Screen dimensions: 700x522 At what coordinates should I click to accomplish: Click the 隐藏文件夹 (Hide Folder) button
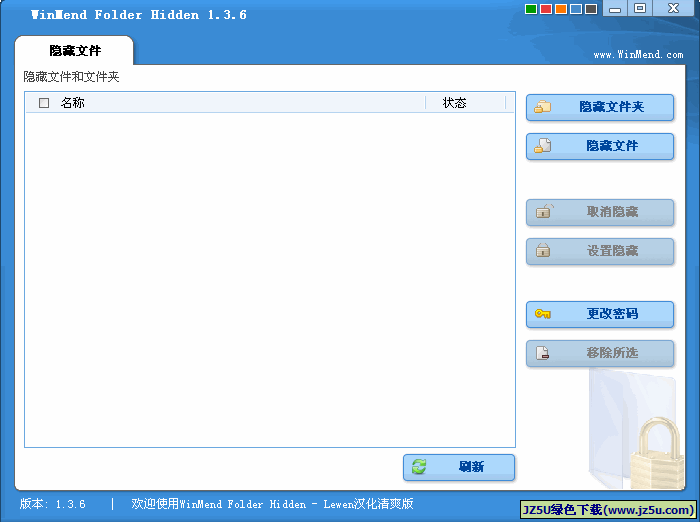point(600,107)
